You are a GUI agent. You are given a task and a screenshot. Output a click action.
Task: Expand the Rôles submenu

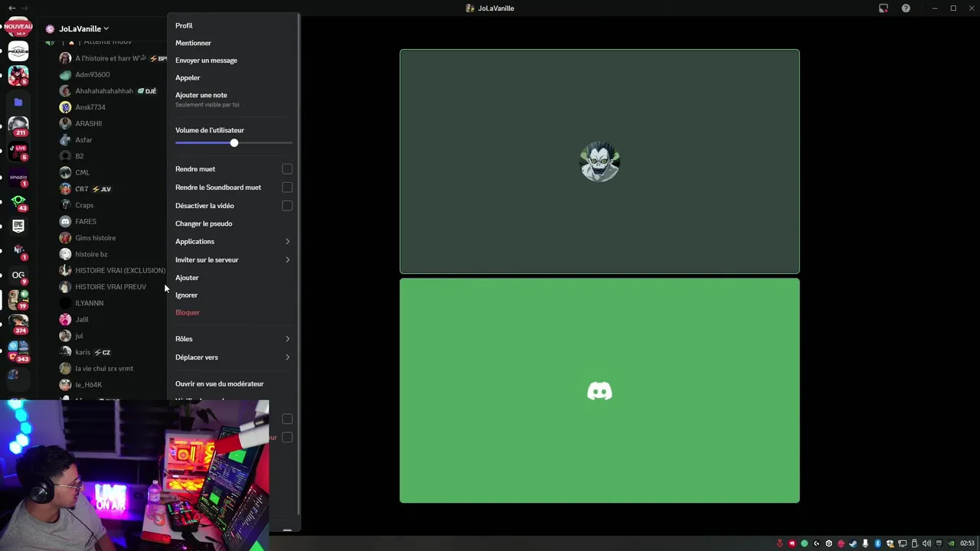tap(234, 339)
